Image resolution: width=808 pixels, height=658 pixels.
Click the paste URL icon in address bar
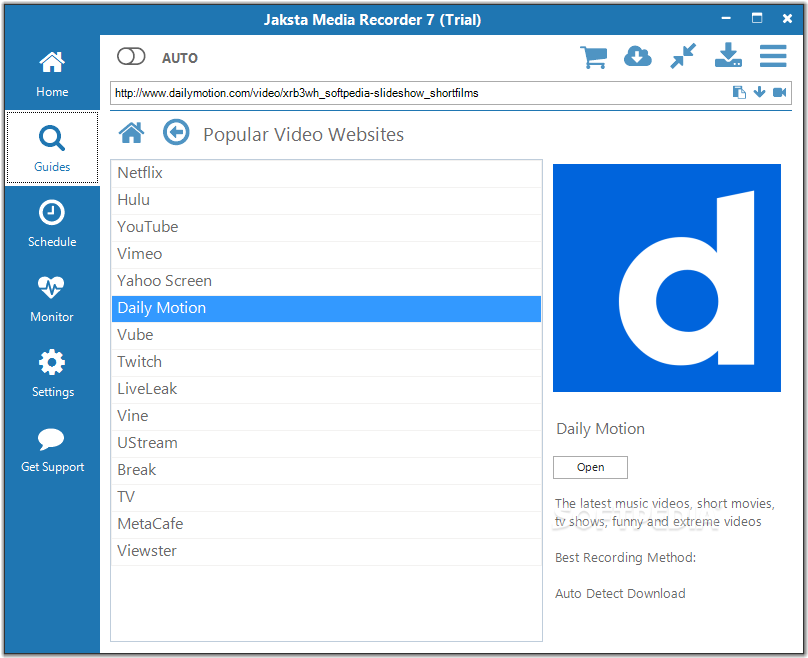point(739,92)
